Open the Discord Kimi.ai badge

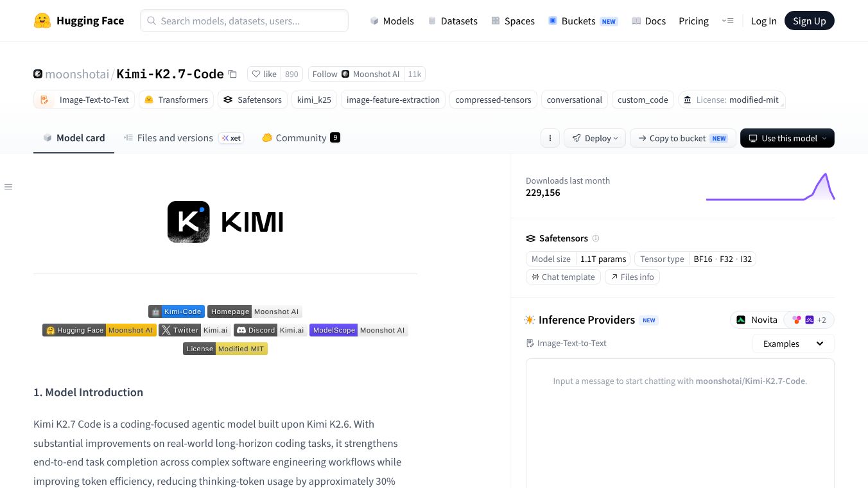tap(270, 330)
